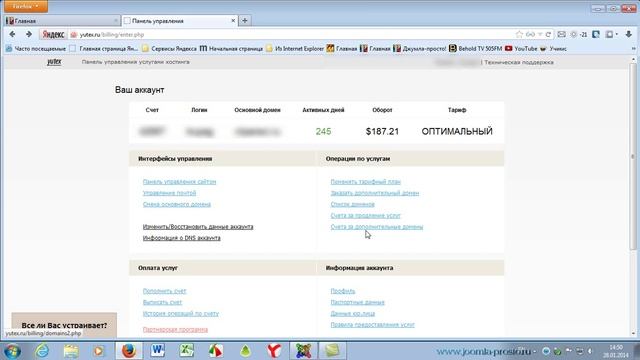Open the Паспортные данные link
Screen dimensions: 640x360
tap(358, 302)
